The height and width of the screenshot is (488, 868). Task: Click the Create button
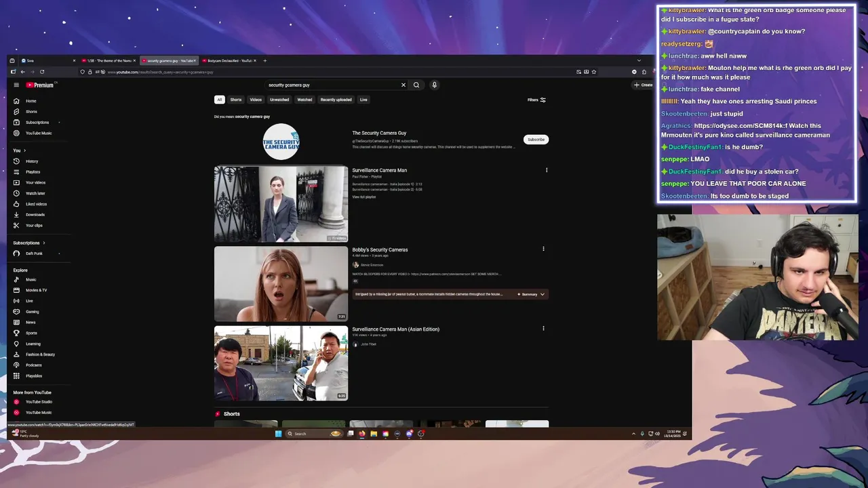point(643,85)
